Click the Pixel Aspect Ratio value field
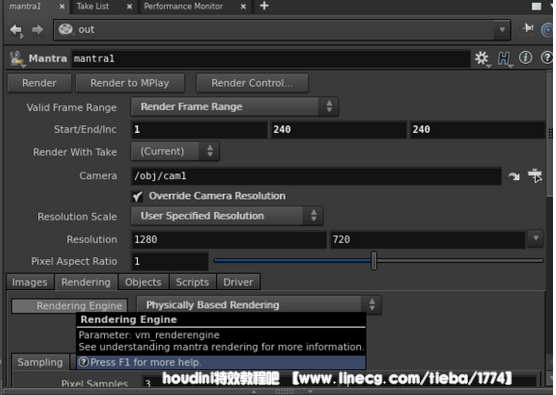The height and width of the screenshot is (395, 556). (x=169, y=261)
